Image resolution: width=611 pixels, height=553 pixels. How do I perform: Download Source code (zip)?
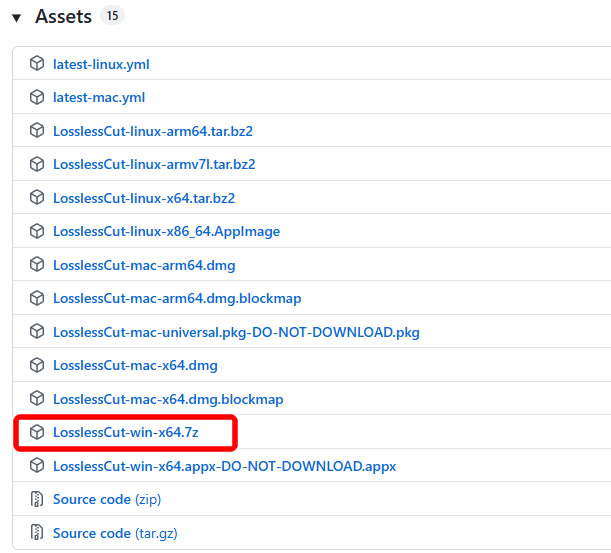107,500
